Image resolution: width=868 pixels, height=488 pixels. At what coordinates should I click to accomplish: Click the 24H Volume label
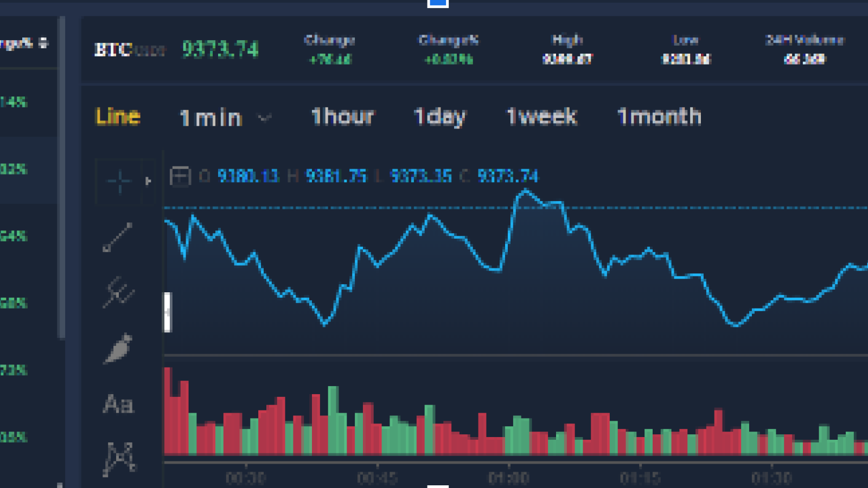805,40
